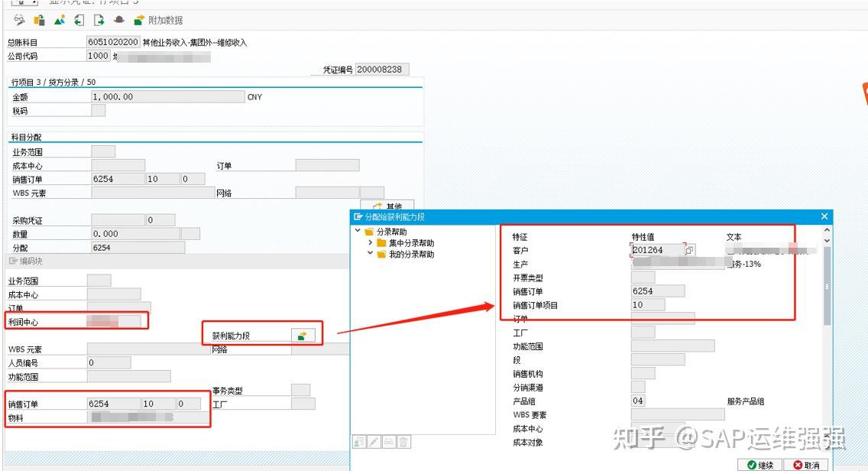Click the edit pencil icon in the dialog

click(x=373, y=440)
